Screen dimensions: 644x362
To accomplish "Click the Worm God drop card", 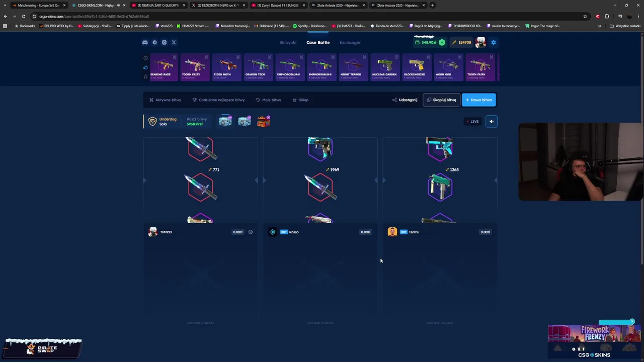I will pyautogui.click(x=448, y=67).
